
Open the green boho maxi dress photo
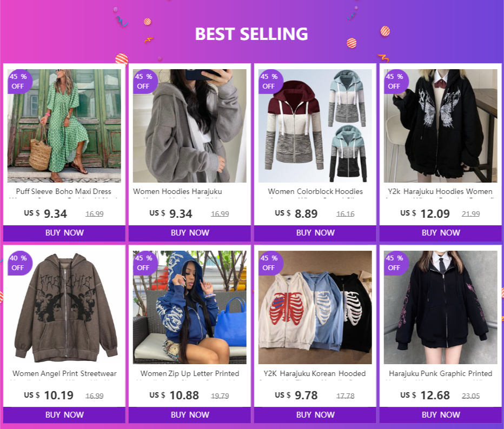click(x=64, y=126)
